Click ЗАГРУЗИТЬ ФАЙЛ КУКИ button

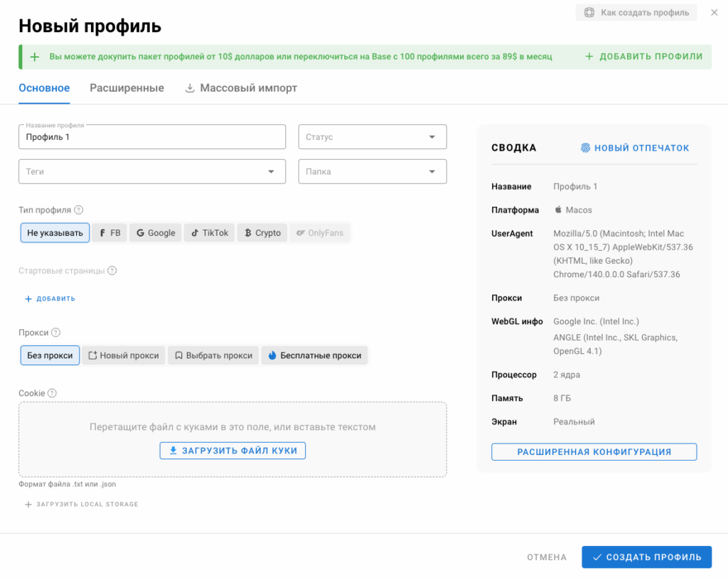coord(232,451)
